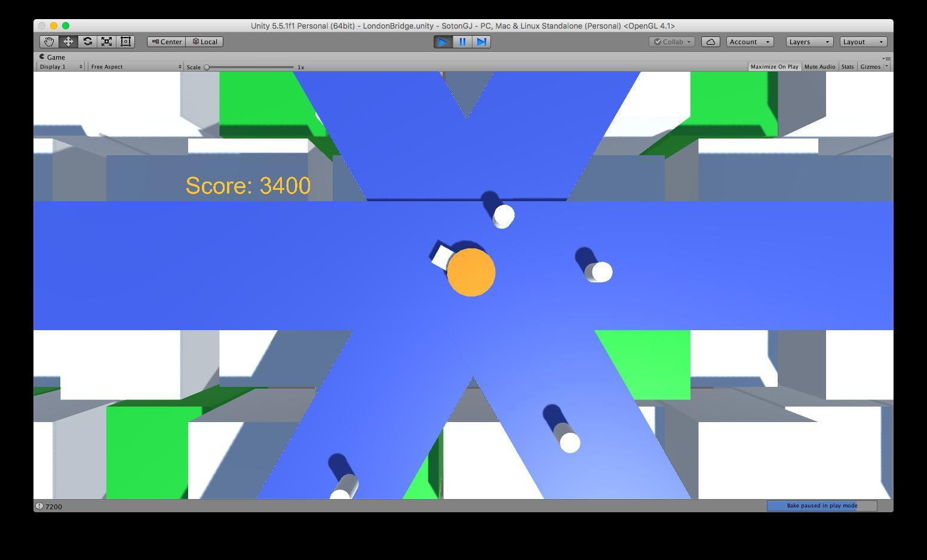Zoom the Unity window with green button
The image size is (927, 560).
click(66, 26)
